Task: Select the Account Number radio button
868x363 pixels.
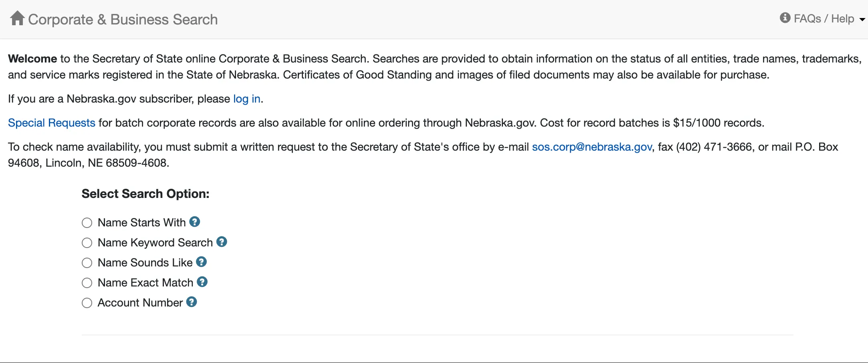Action: 87,303
